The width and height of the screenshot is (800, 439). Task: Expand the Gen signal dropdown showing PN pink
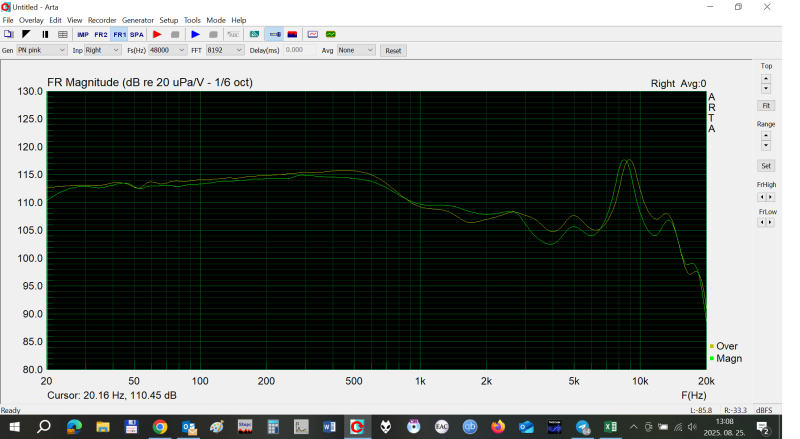click(x=41, y=50)
